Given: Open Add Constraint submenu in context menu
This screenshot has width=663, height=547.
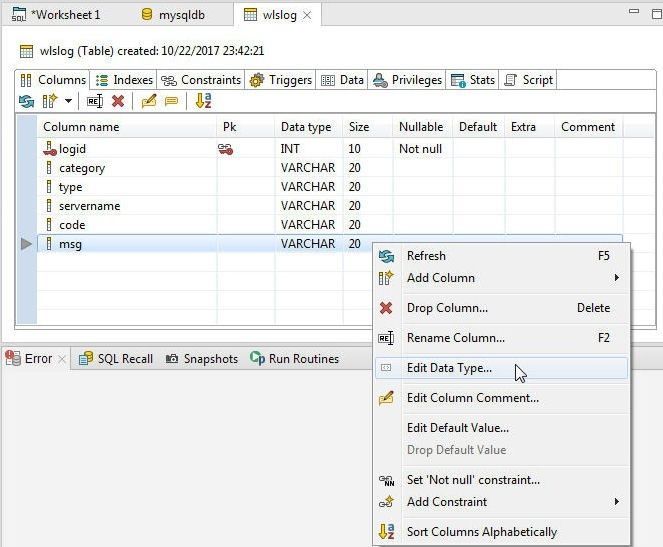Looking at the screenshot, I should pyautogui.click(x=501, y=502).
